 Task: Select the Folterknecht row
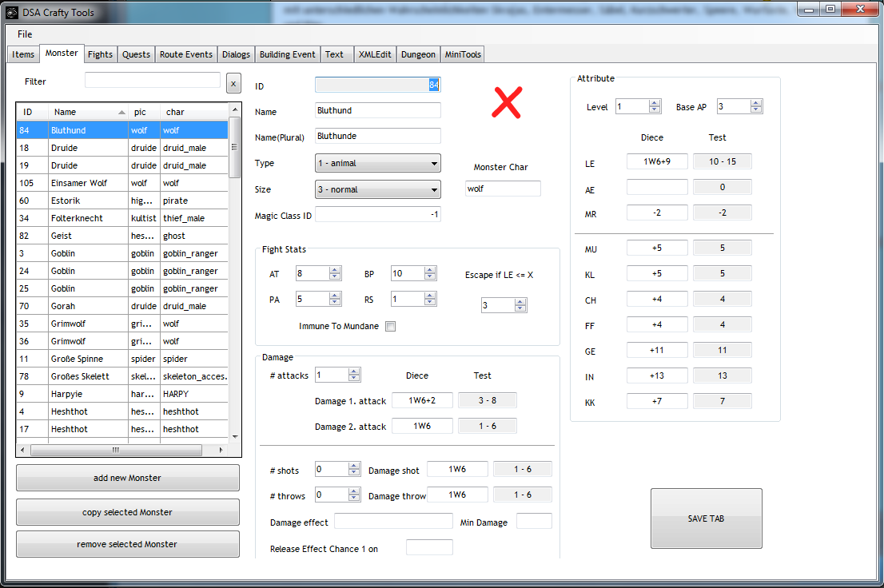point(122,218)
